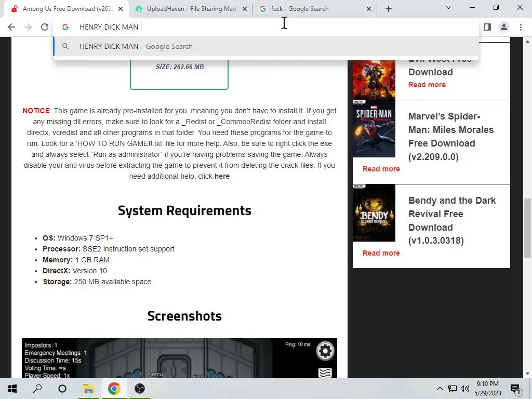
Task: Expand the tab search chevron
Action: click(448, 7)
